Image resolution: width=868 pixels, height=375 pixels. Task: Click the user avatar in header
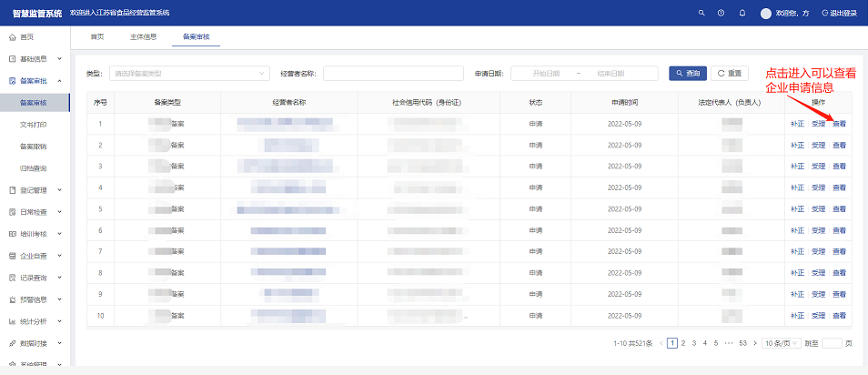(x=765, y=13)
